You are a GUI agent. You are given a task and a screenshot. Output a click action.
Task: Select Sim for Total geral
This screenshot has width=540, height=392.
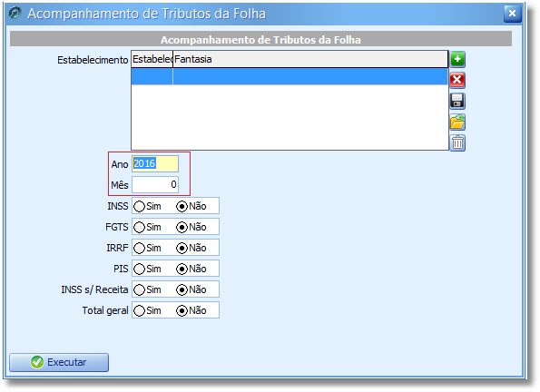(139, 310)
